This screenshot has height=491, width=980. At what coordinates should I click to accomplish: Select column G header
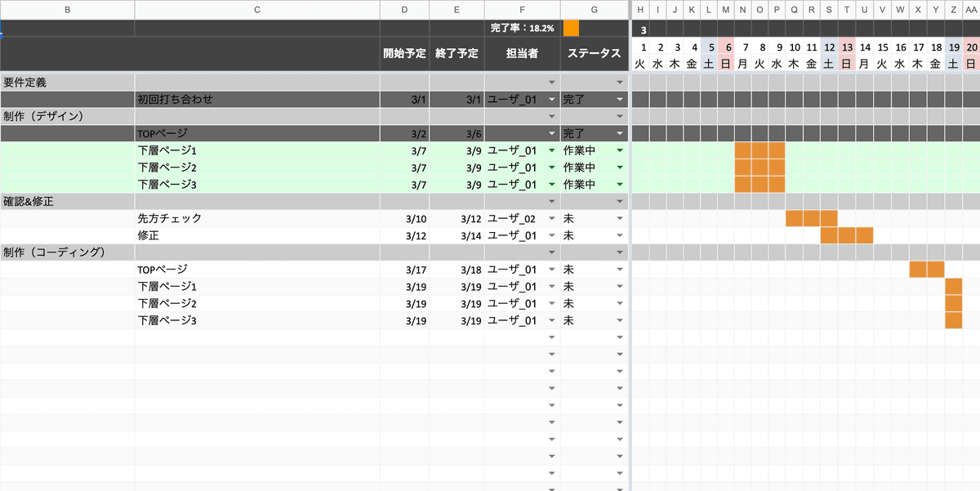click(594, 9)
